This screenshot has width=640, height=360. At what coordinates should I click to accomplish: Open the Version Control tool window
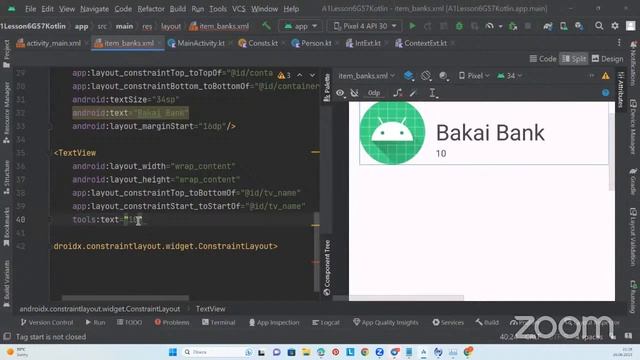coord(47,322)
